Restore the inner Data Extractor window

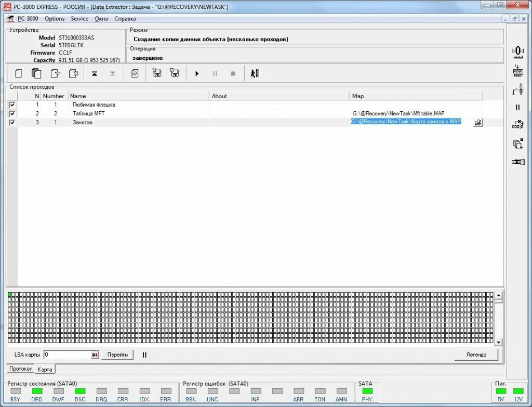pyautogui.click(x=514, y=19)
